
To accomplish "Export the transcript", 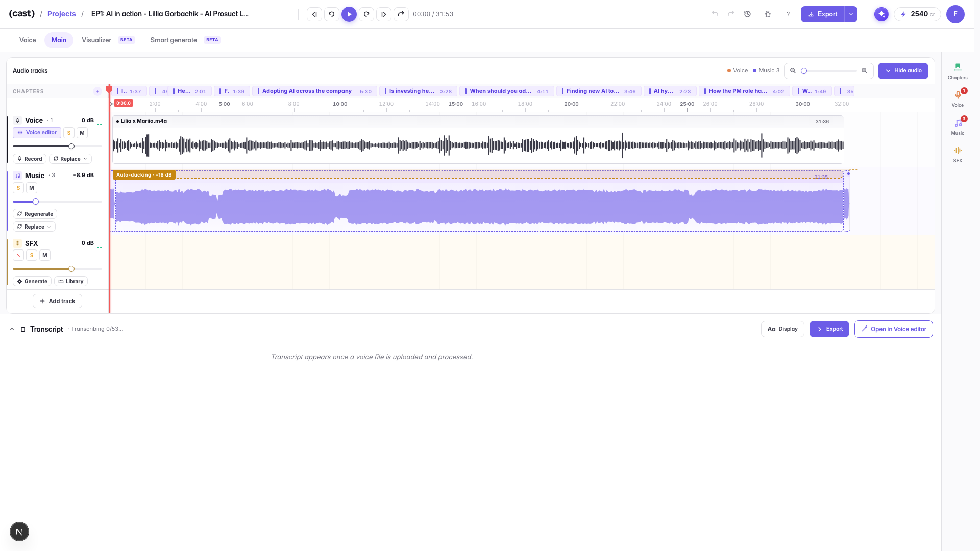I will [829, 329].
